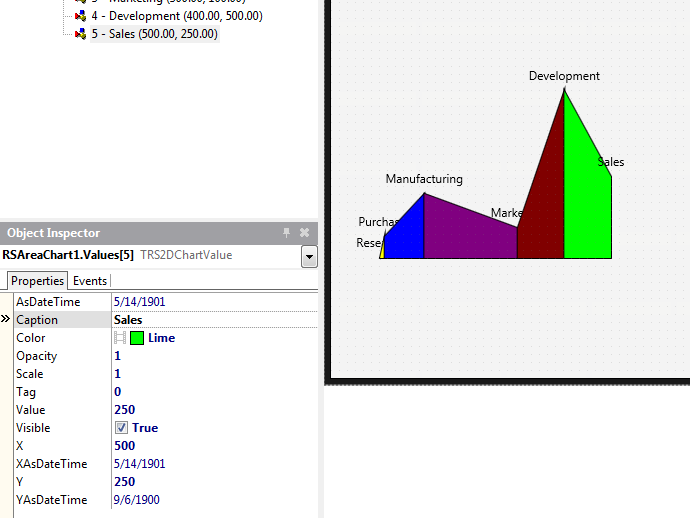Open the RSAreaChart1.Values[5] object selector dropdown
690x518 pixels.
click(x=309, y=257)
